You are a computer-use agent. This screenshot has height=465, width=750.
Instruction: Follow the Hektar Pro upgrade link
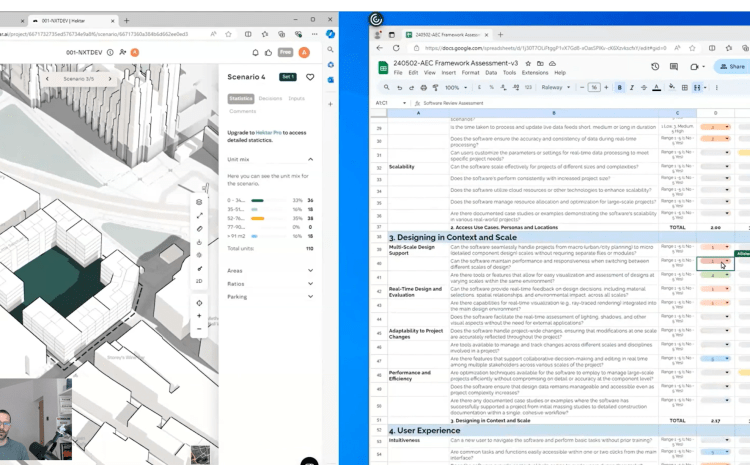tap(267, 132)
